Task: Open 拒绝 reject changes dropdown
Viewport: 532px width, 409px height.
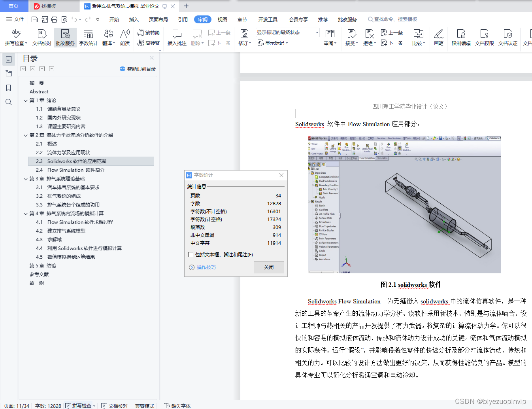Action: (x=375, y=44)
